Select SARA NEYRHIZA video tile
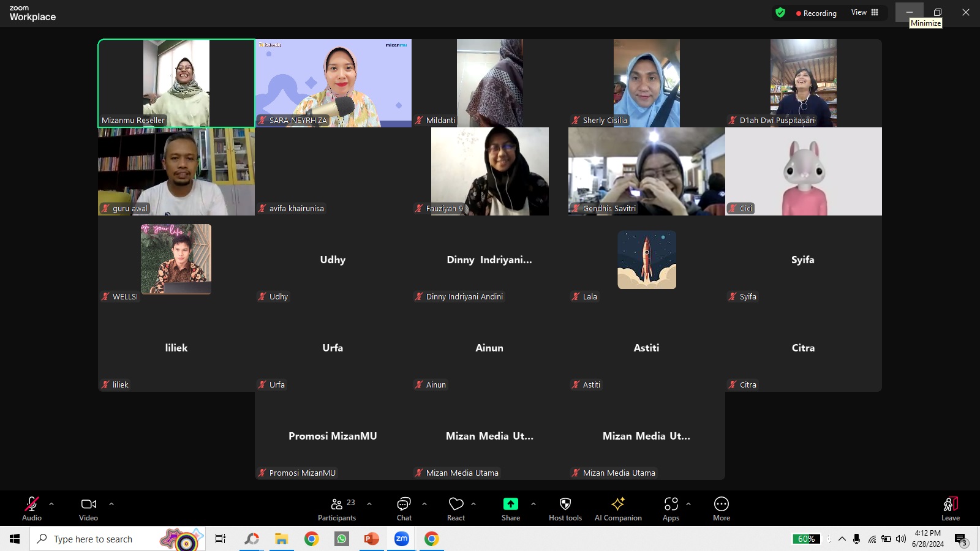 333,83
